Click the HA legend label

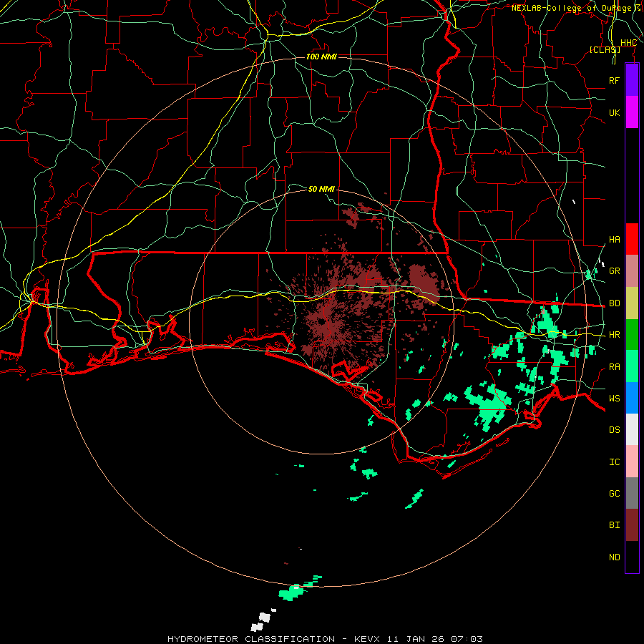[x=615, y=240]
